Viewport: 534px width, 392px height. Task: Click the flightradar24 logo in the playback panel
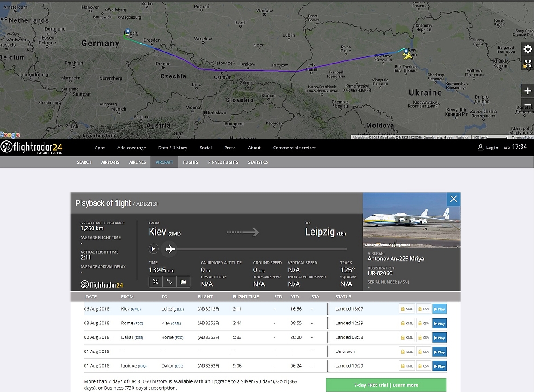tap(102, 285)
